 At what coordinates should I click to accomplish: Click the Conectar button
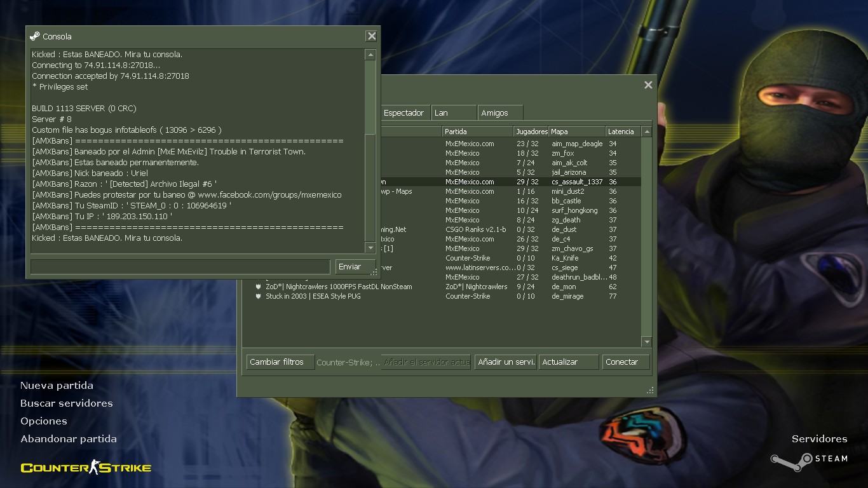coord(626,362)
